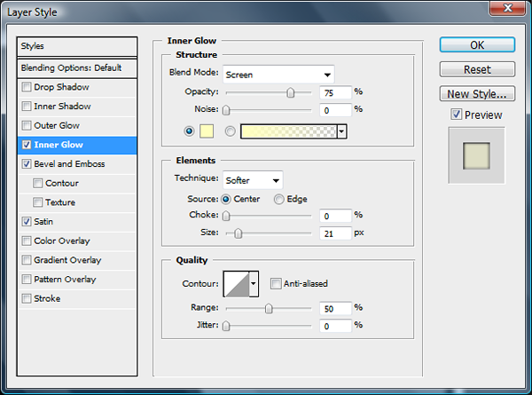Open the gradient picker dropdown arrow

(341, 131)
